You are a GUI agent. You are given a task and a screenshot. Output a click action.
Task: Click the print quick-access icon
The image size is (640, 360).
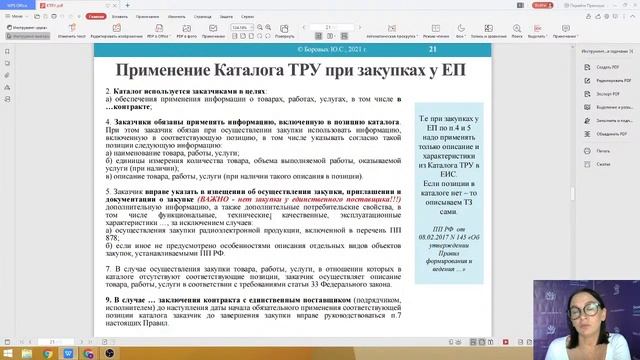point(54,16)
